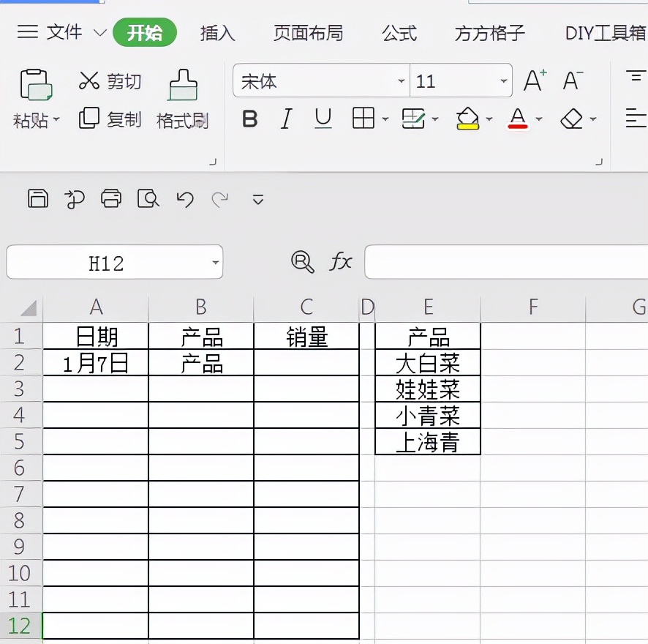The height and width of the screenshot is (644, 648).
Task: Select row 12 header
Action: (20, 626)
